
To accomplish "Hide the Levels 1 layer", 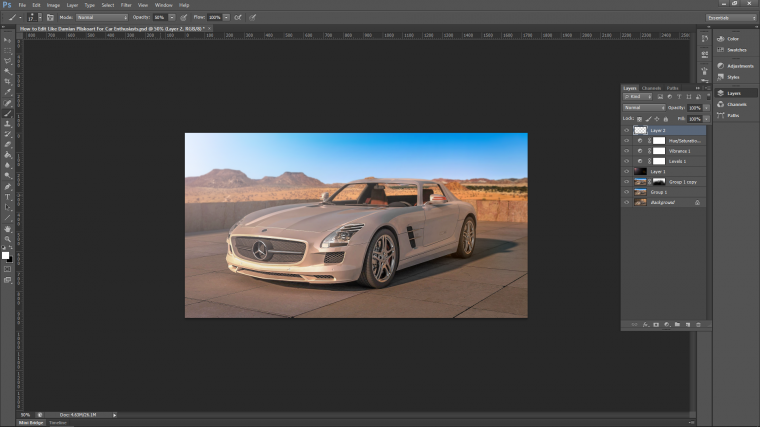I will coord(627,161).
